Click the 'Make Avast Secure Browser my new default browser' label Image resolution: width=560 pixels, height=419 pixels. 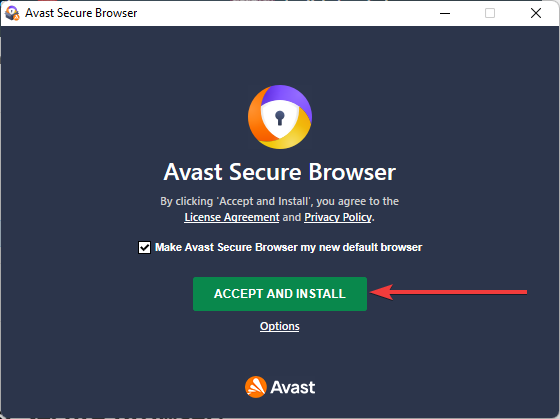pyautogui.click(x=289, y=247)
